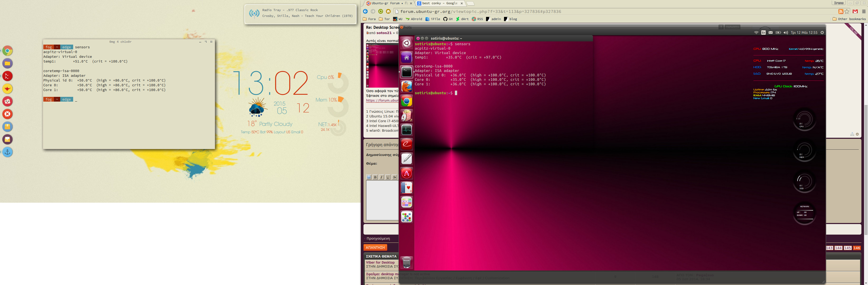Go to the browser home page
The height and width of the screenshot is (285, 868).
[388, 11]
